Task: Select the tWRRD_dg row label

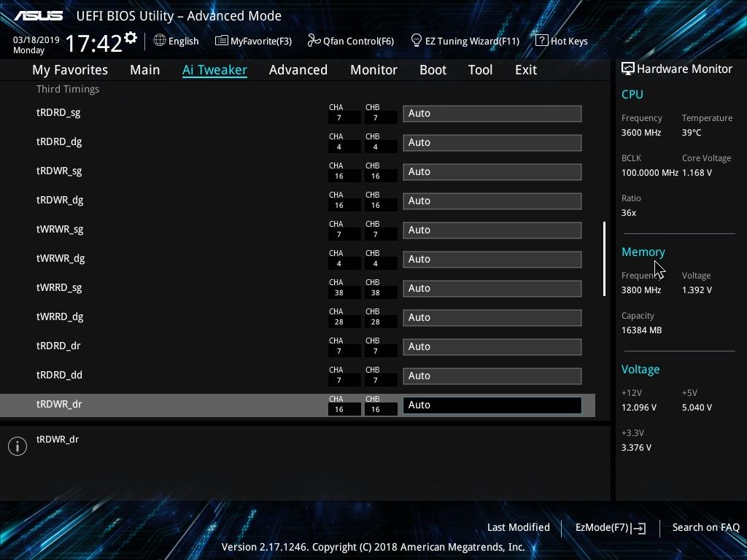Action: [60, 316]
